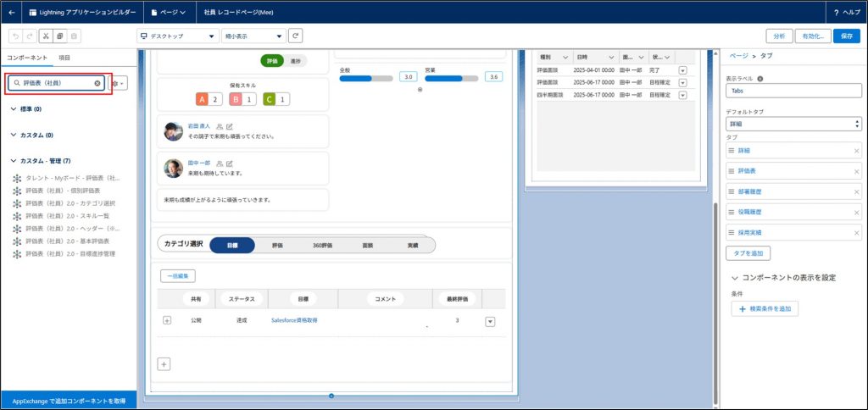Click the refresh canvas icon
The width and height of the screenshot is (868, 410).
coord(295,36)
